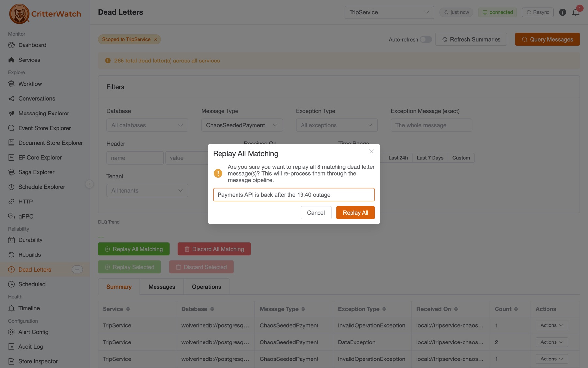The image size is (588, 368).
Task: Click the Services home icon
Action: pyautogui.click(x=11, y=60)
